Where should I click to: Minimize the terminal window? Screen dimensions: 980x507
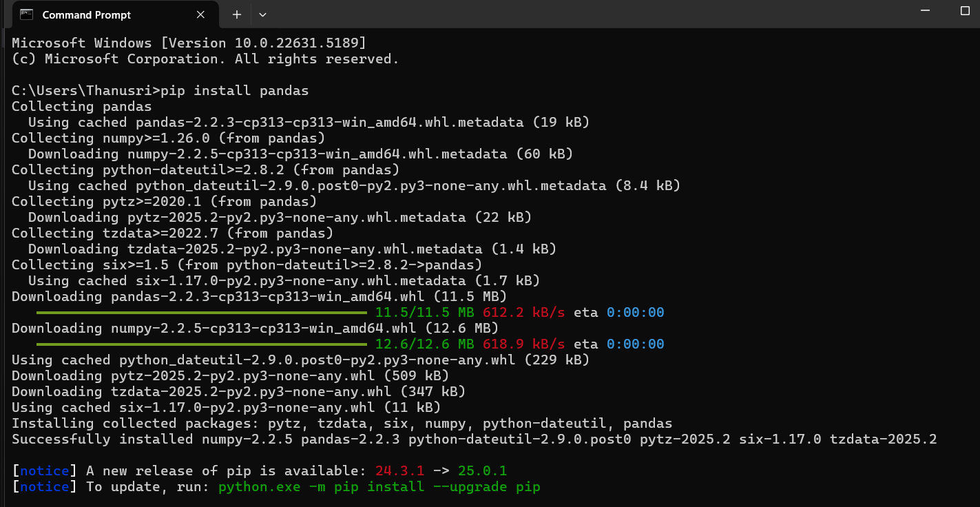(927, 11)
